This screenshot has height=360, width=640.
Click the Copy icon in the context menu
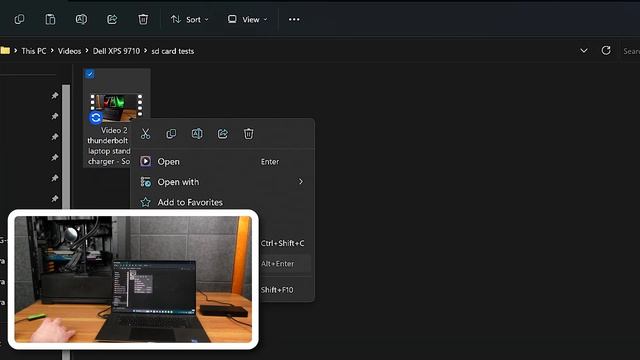pos(171,133)
